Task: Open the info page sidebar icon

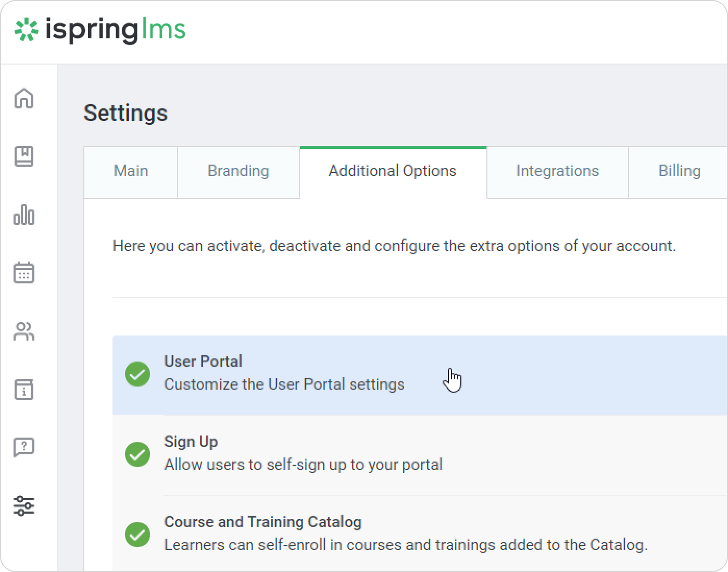Action: pyautogui.click(x=24, y=390)
